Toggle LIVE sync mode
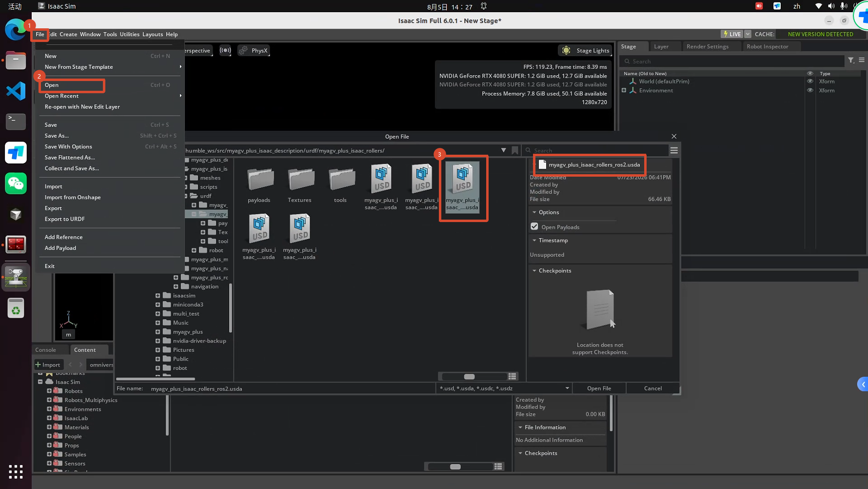This screenshot has width=868, height=489. pos(732,34)
